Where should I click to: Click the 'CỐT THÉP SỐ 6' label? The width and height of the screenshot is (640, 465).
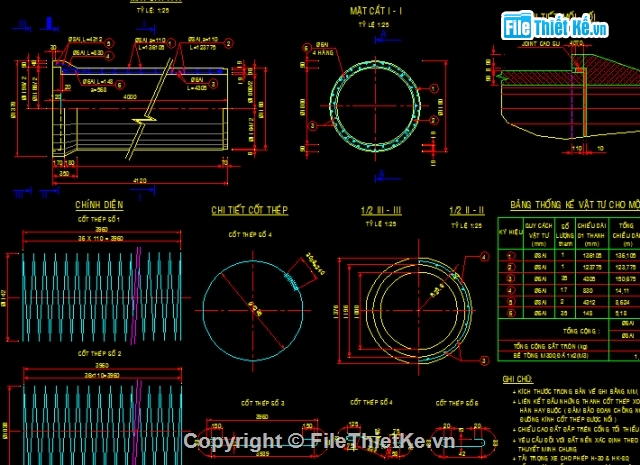[457, 403]
